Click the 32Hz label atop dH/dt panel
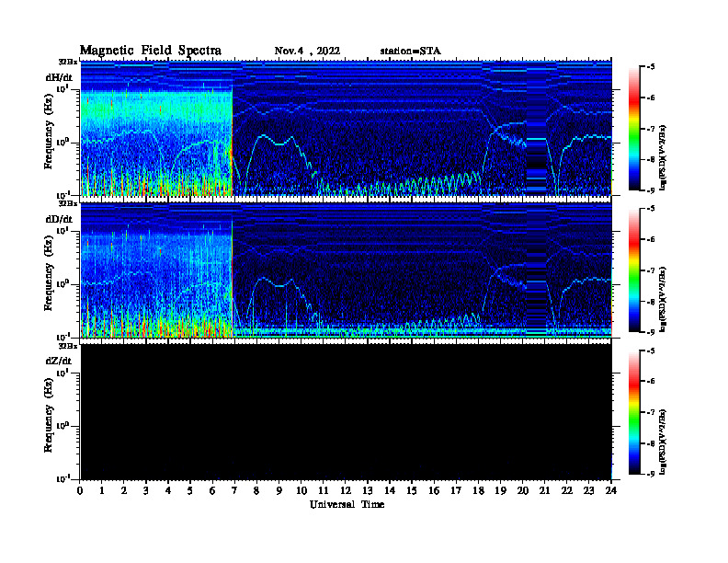 pyautogui.click(x=68, y=62)
